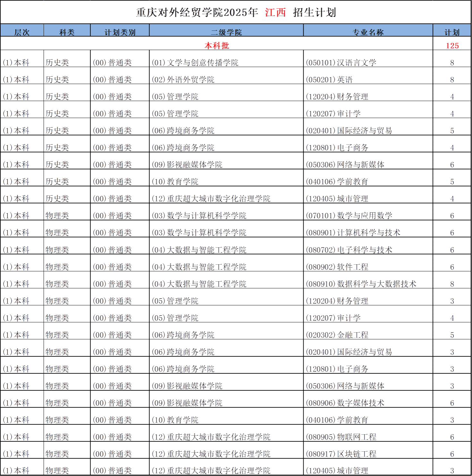Select the 科类 column header

67,32
